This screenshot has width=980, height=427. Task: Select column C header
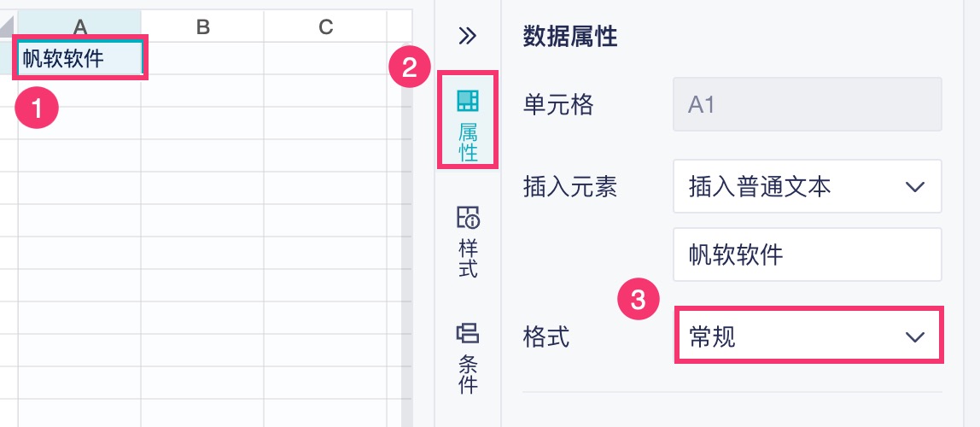click(x=325, y=27)
